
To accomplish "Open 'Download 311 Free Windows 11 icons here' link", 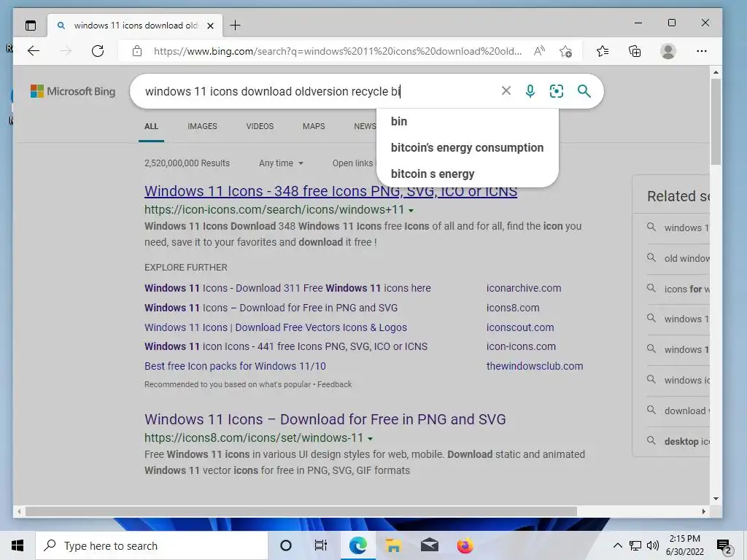I will click(287, 288).
